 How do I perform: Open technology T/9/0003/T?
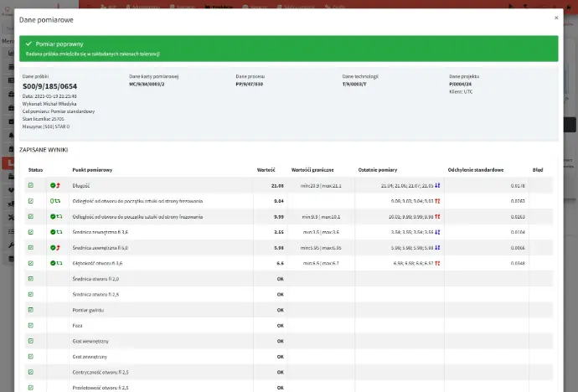click(x=354, y=84)
